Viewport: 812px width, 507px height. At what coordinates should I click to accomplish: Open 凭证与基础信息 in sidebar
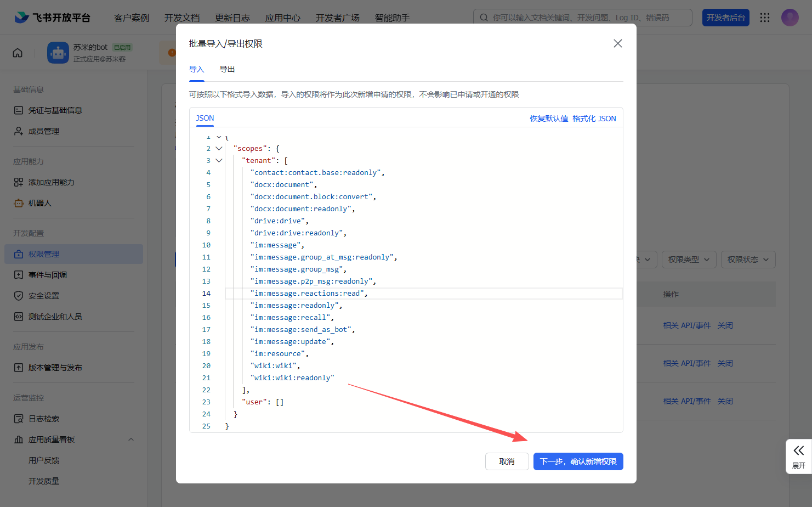point(55,110)
